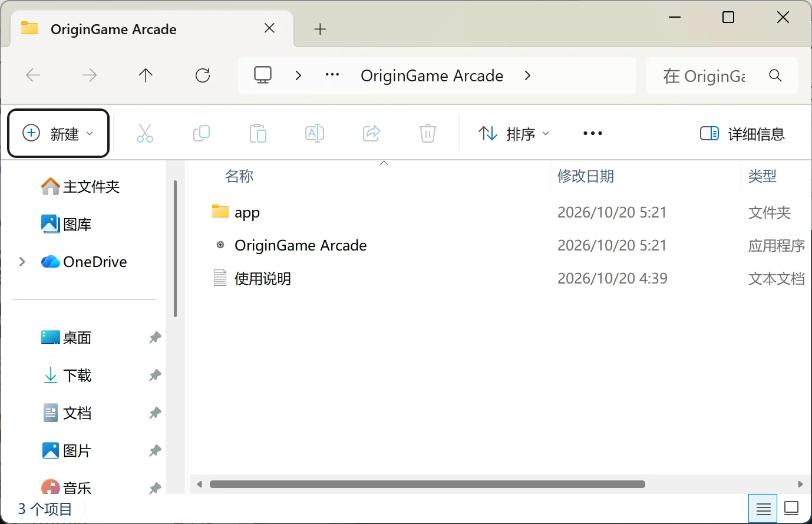Click the Paste clipboard icon
The width and height of the screenshot is (812, 524).
[258, 134]
